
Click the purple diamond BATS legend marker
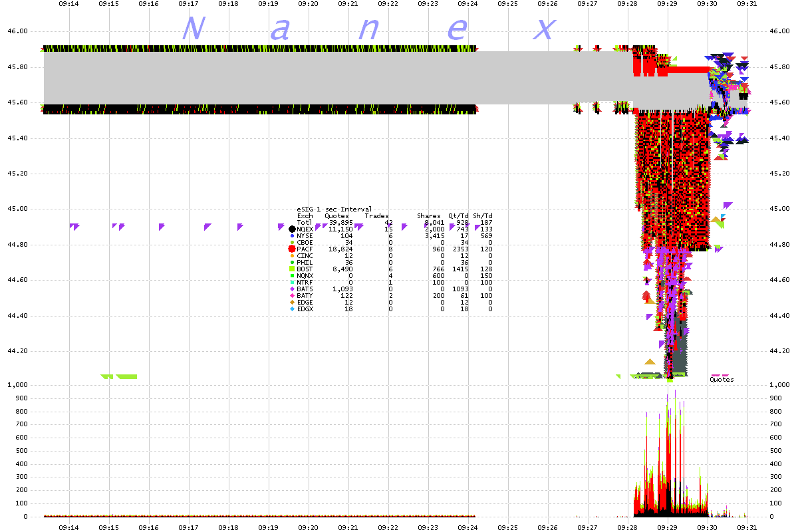[292, 289]
